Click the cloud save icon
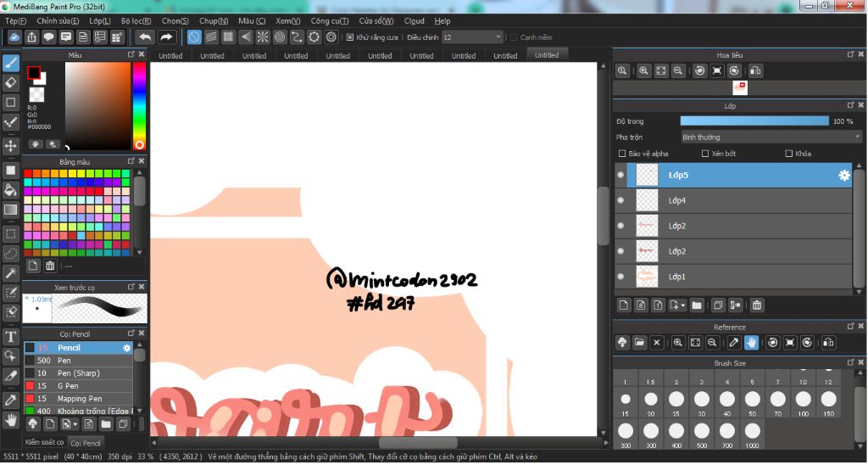The width and height of the screenshot is (868, 465). (x=15, y=37)
